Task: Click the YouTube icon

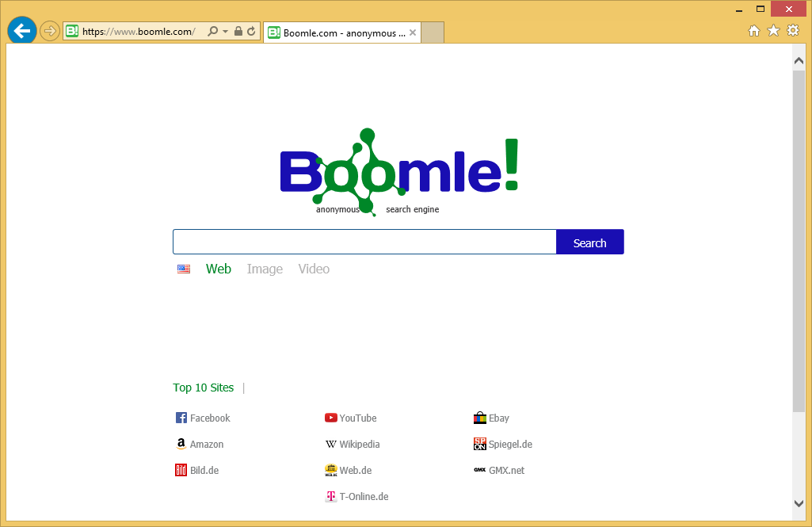Action: (x=330, y=418)
